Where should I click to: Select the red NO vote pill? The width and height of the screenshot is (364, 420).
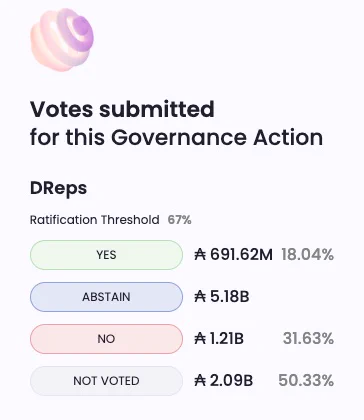coord(106,339)
